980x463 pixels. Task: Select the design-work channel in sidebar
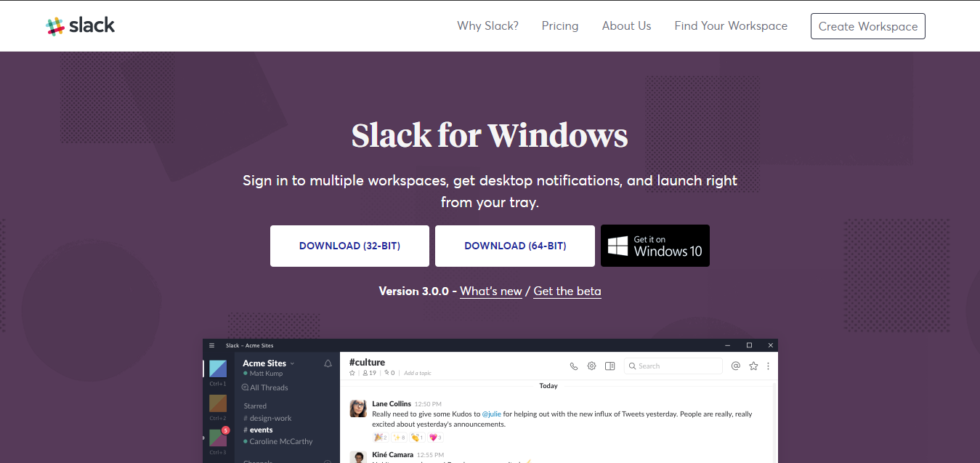point(270,418)
